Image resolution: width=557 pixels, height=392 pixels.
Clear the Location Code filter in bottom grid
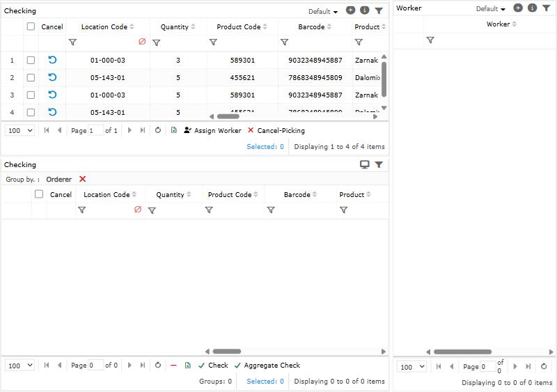click(x=138, y=210)
